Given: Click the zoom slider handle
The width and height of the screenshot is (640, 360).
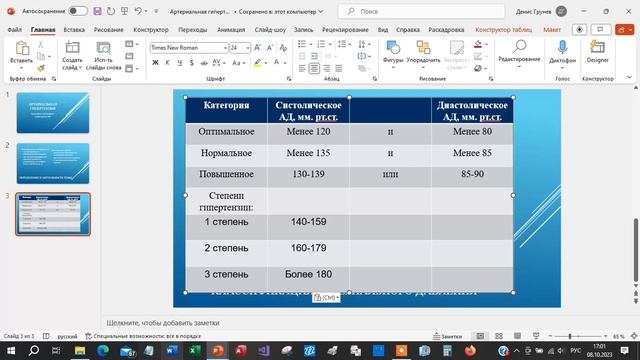Looking at the screenshot, I should [570, 336].
